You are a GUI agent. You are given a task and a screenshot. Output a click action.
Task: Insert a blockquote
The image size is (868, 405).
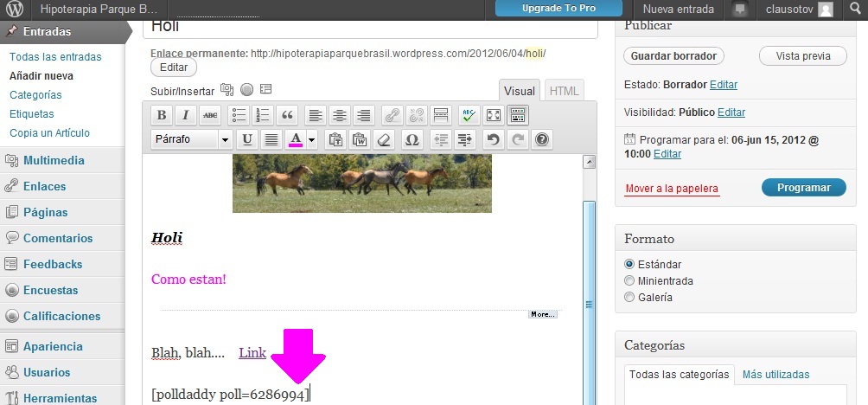pyautogui.click(x=288, y=115)
